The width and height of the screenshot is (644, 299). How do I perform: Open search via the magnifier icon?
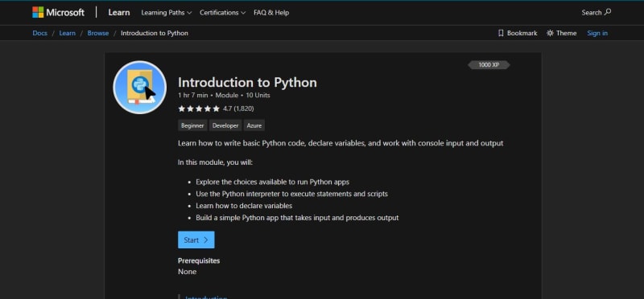point(608,12)
